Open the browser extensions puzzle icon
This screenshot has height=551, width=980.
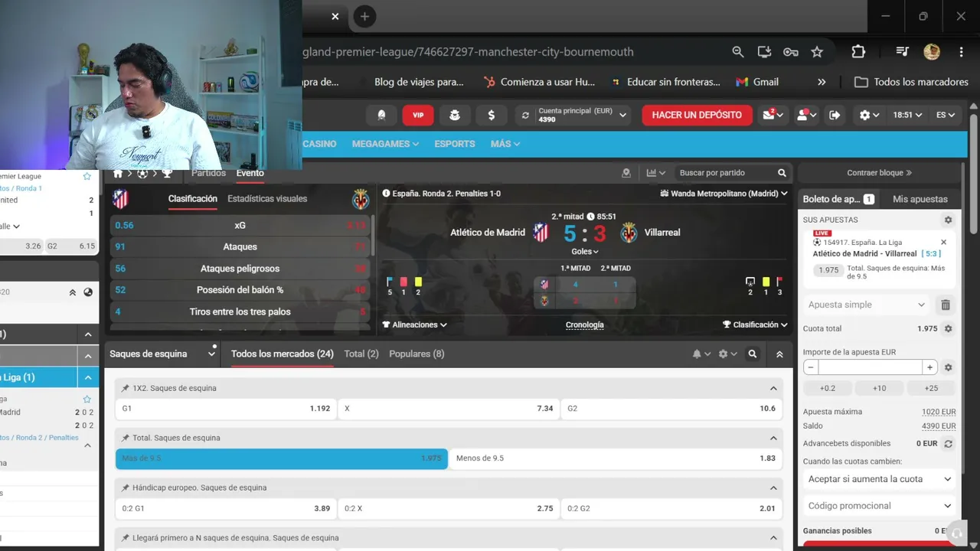point(858,52)
